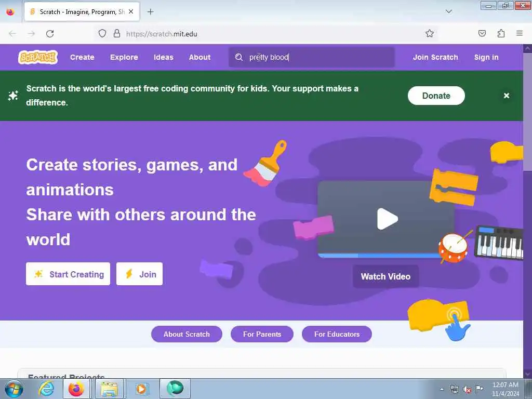Click Sign in
Image resolution: width=532 pixels, height=399 pixels.
point(486,57)
